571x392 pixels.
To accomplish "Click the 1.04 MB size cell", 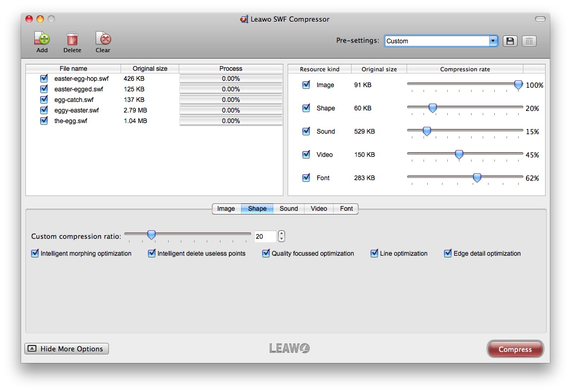I will click(x=135, y=121).
